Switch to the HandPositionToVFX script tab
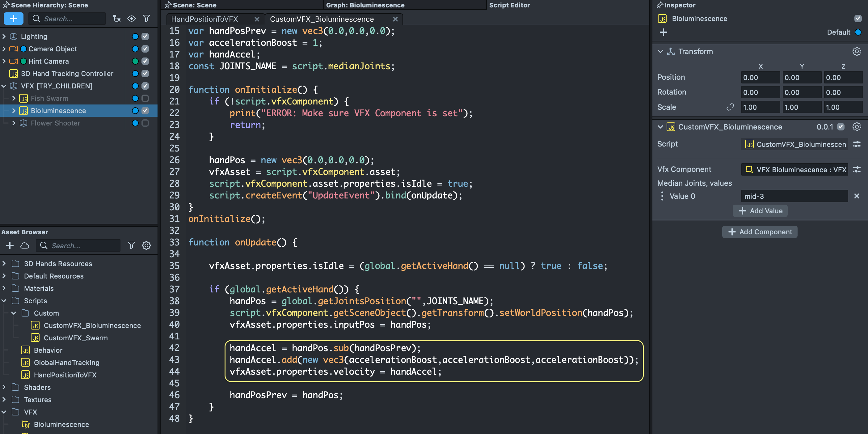Viewport: 868px width, 434px height. (204, 19)
